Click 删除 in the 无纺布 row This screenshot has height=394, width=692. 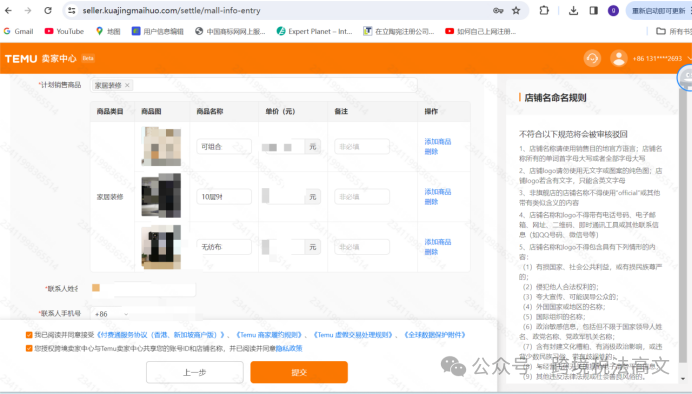(x=431, y=252)
